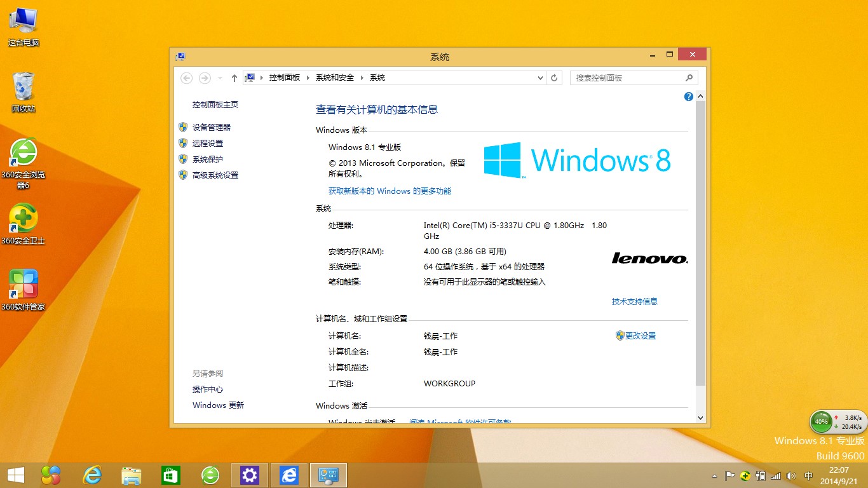Screen dimensions: 868x488
Task: Open the recent locations dropdown arrow
Action: pos(220,78)
